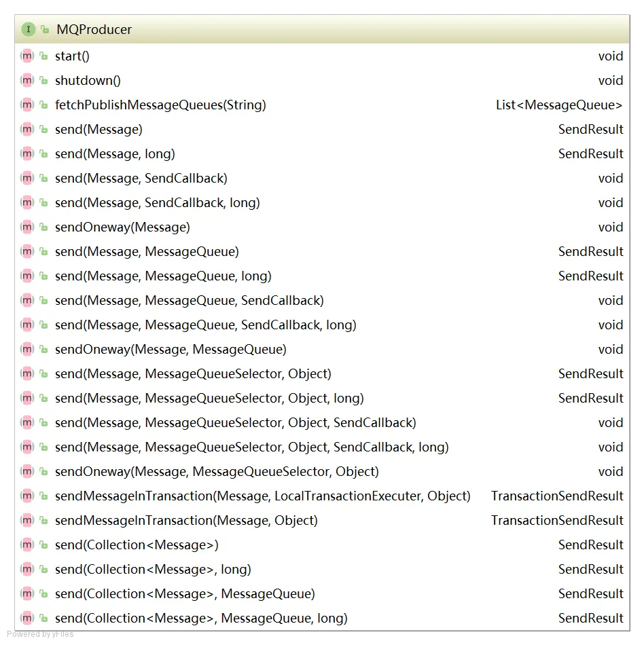Select send(Message, MessageQueueSelector, Object, SendCallback, long) text
644x645 pixels.
(x=252, y=447)
